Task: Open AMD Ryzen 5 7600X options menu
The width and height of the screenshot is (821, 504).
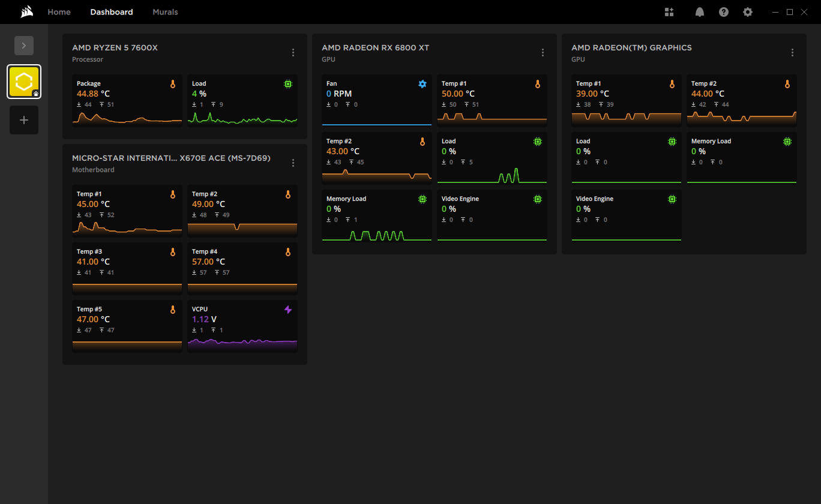Action: tap(293, 53)
